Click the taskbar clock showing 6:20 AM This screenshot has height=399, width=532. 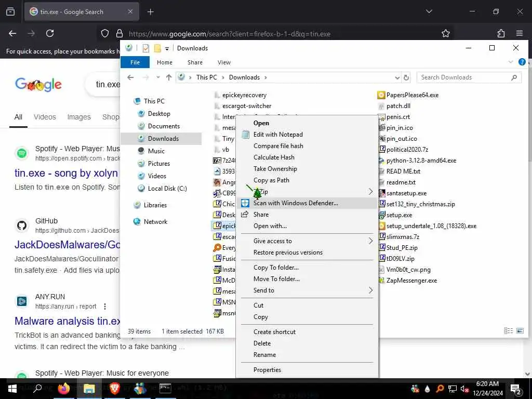(x=487, y=389)
